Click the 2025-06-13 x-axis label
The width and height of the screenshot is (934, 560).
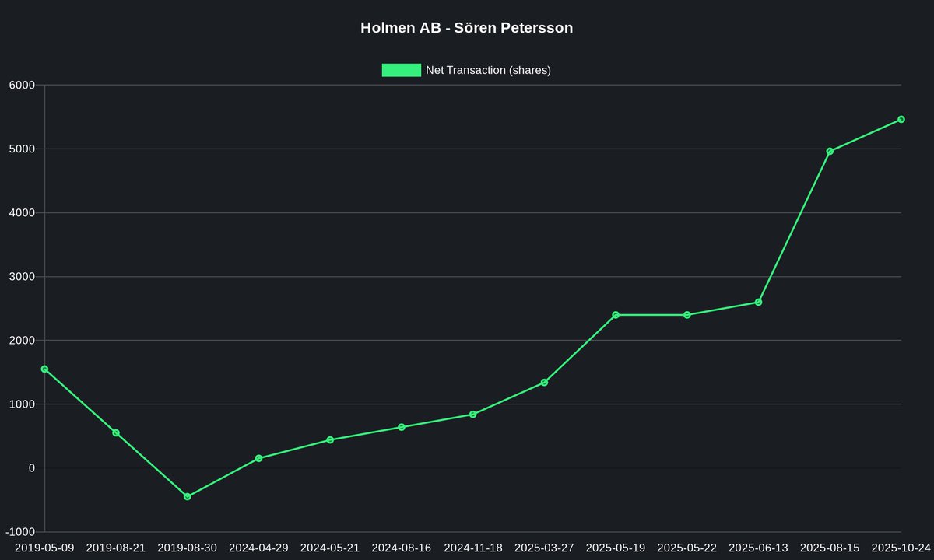tap(759, 548)
